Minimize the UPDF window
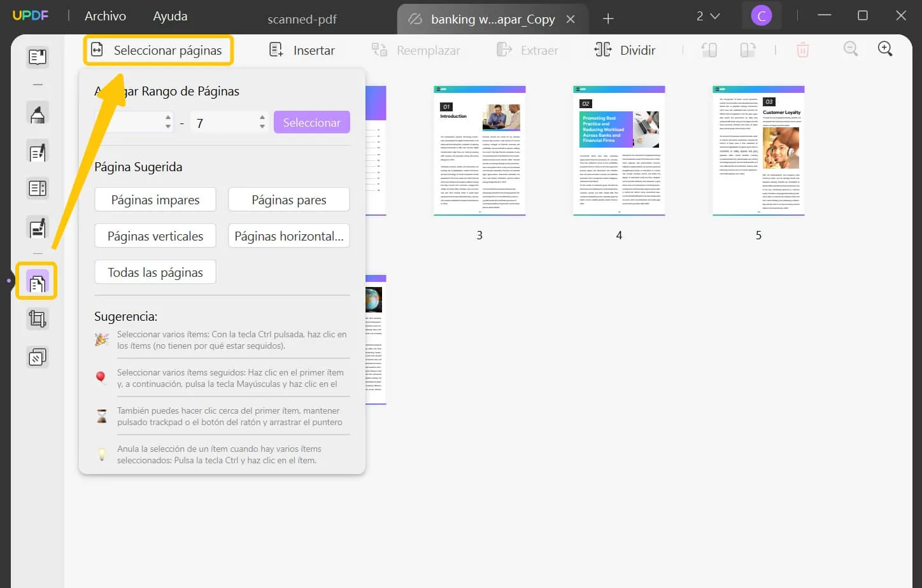The image size is (922, 588). pyautogui.click(x=825, y=15)
